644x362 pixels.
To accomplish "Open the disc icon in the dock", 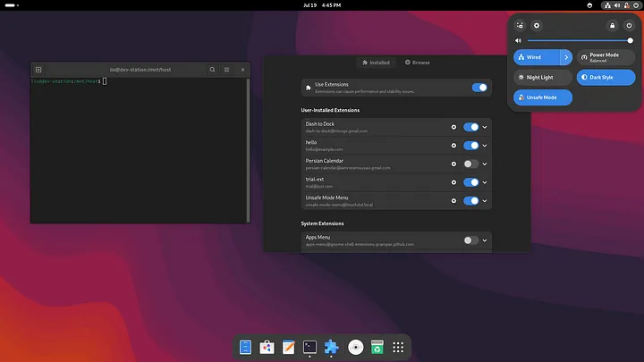I will tap(356, 347).
